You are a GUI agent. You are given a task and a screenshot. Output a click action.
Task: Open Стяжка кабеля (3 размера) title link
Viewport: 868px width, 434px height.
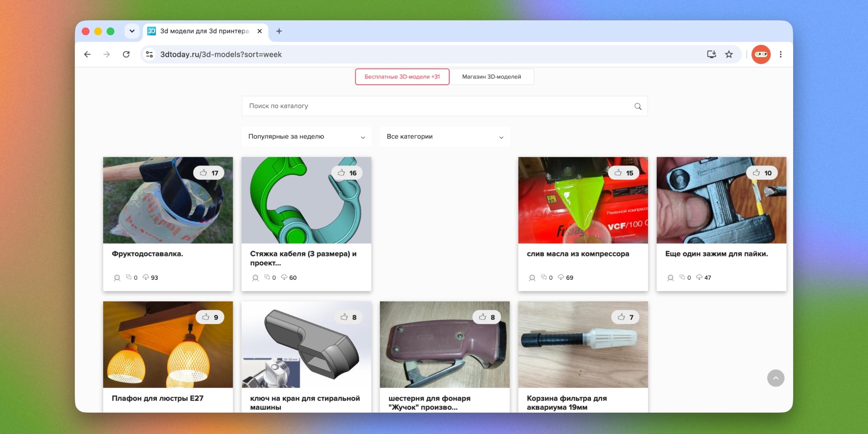coord(303,258)
